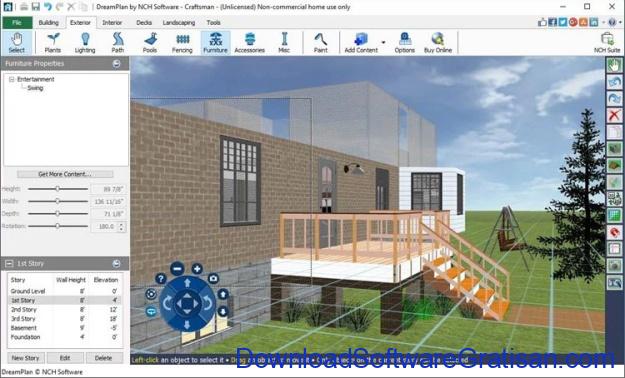
Task: Adjust the Height slider
Action: pos(58,189)
